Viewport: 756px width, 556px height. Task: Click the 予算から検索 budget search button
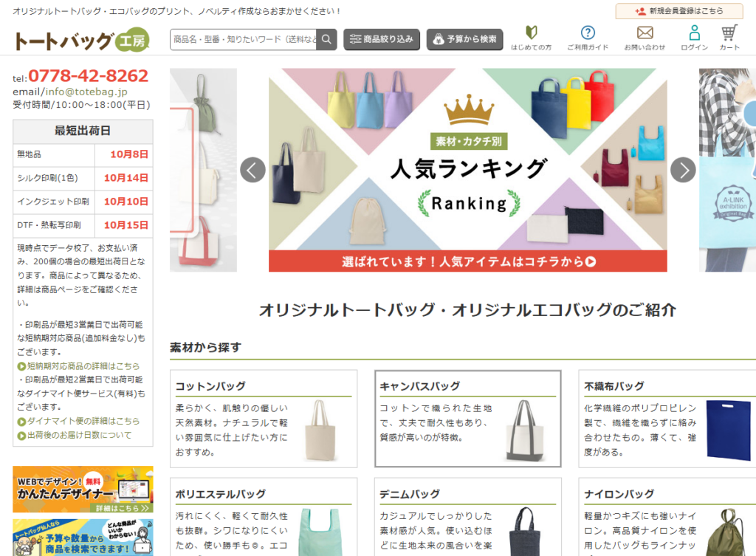click(x=464, y=40)
